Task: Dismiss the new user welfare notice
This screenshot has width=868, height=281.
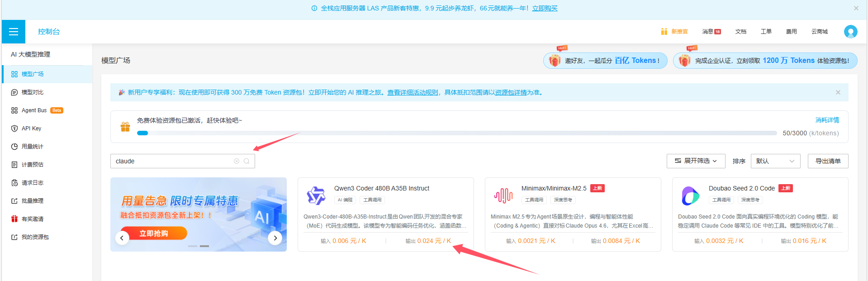Action: (x=838, y=92)
